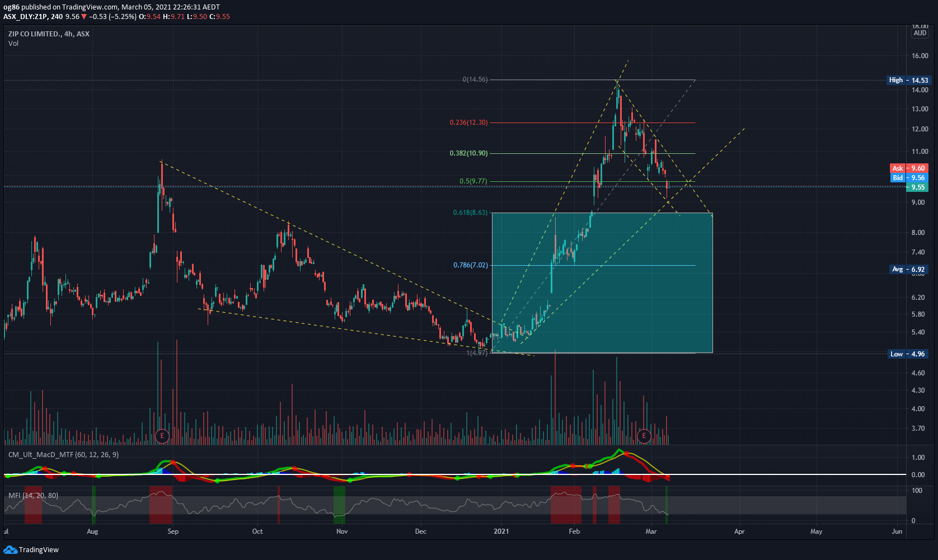The width and height of the screenshot is (938, 560).
Task: Click the current price 9.55 label
Action: [917, 187]
